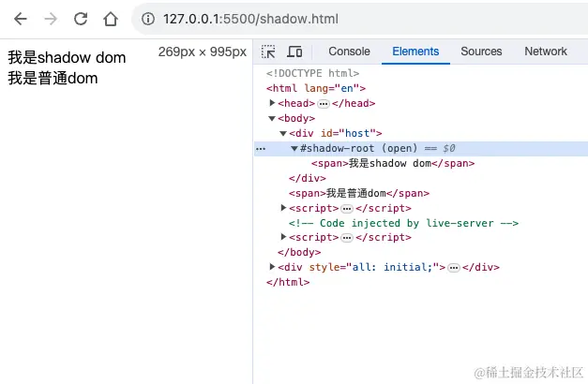The width and height of the screenshot is (588, 384).
Task: Select the shadow dom span element row
Action: (x=393, y=163)
